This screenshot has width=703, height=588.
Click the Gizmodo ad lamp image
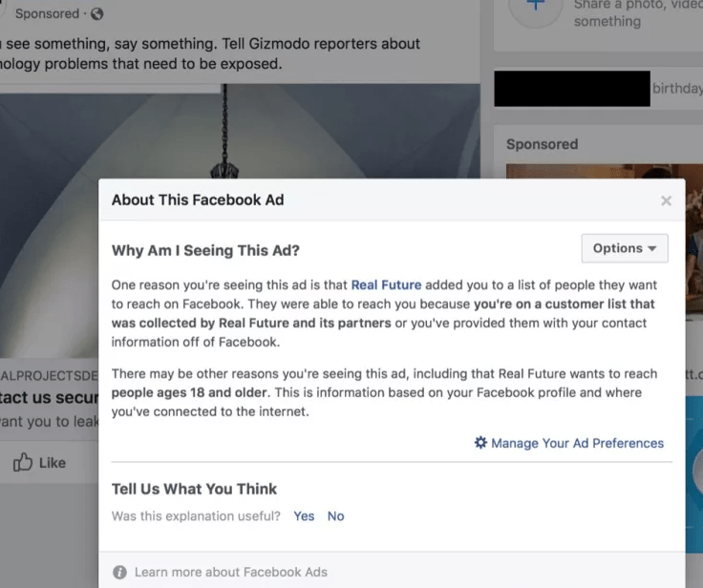click(x=240, y=133)
